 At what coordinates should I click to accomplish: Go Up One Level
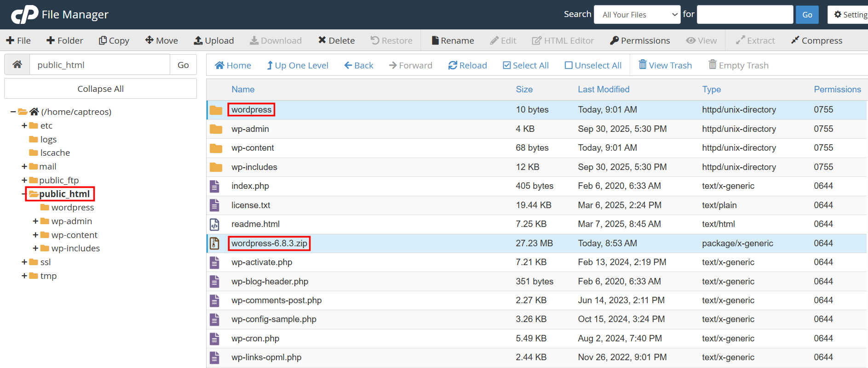[x=298, y=65]
